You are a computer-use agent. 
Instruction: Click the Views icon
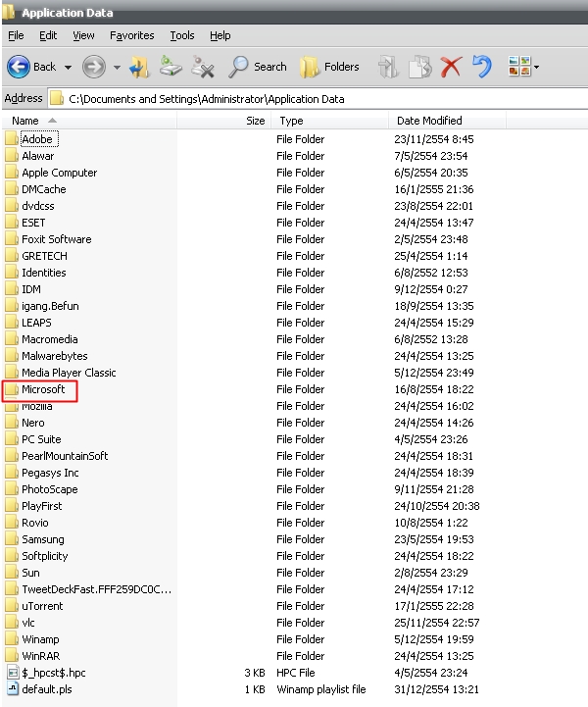tap(519, 67)
